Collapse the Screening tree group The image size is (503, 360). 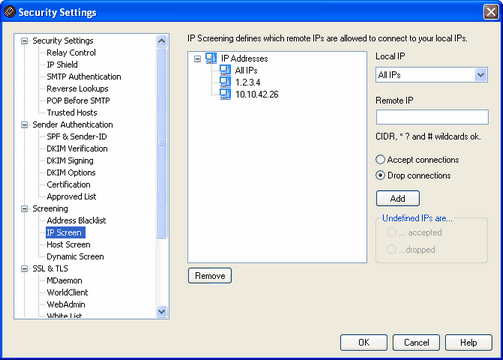tap(24, 209)
